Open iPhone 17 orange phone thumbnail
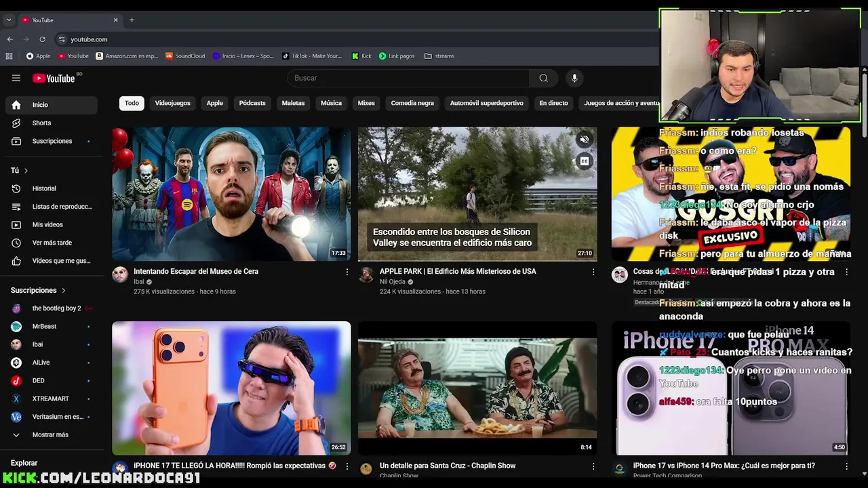Image resolution: width=868 pixels, height=488 pixels. [231, 388]
